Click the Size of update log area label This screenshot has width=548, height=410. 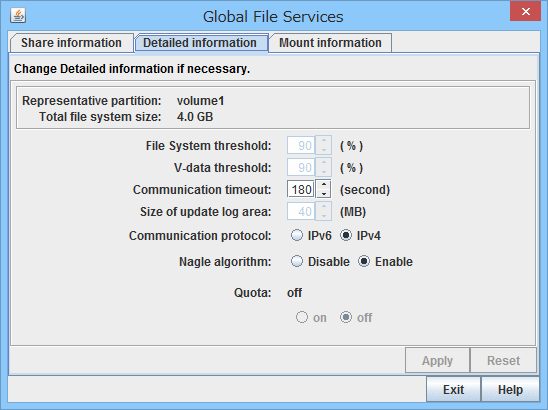point(206,212)
